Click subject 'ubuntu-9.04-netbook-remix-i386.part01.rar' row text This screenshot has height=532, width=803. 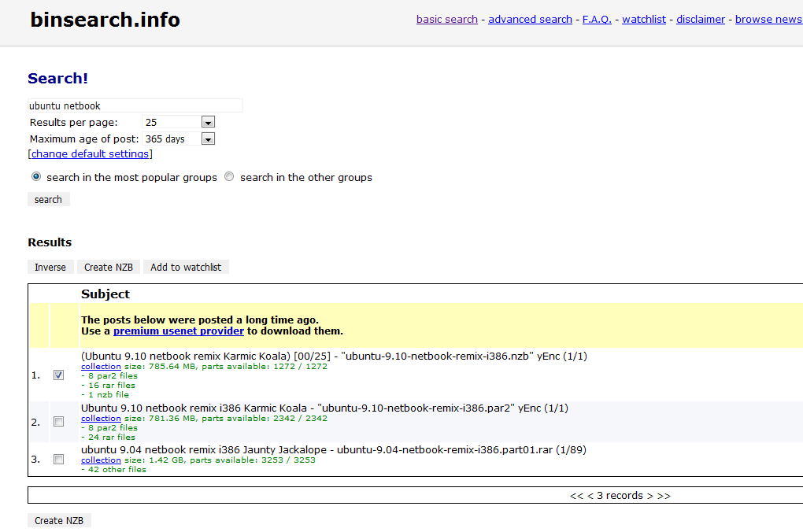pos(333,449)
